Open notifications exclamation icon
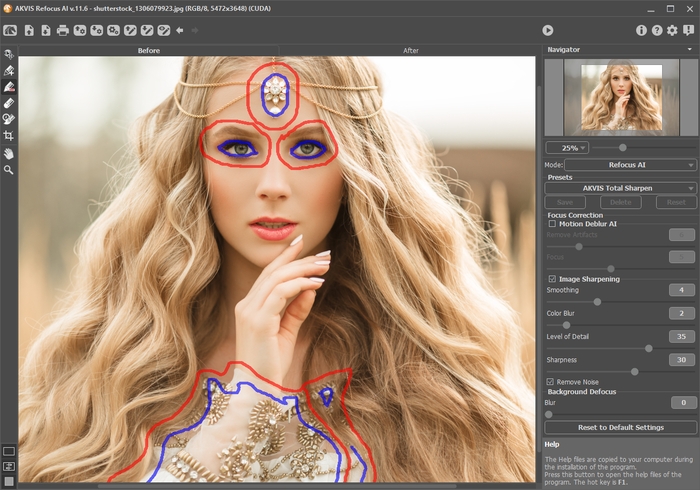 pyautogui.click(x=688, y=30)
